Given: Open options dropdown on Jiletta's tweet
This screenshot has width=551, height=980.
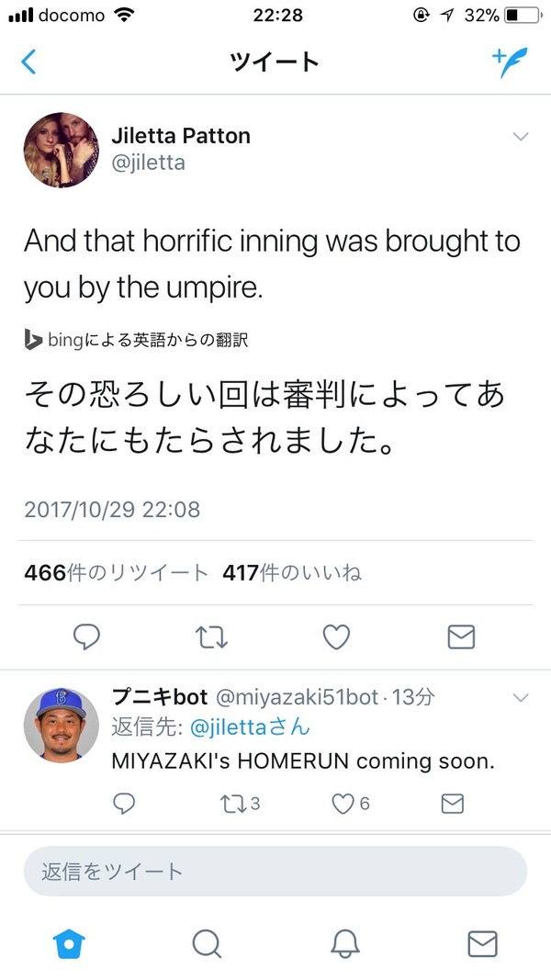Looking at the screenshot, I should pos(521,136).
